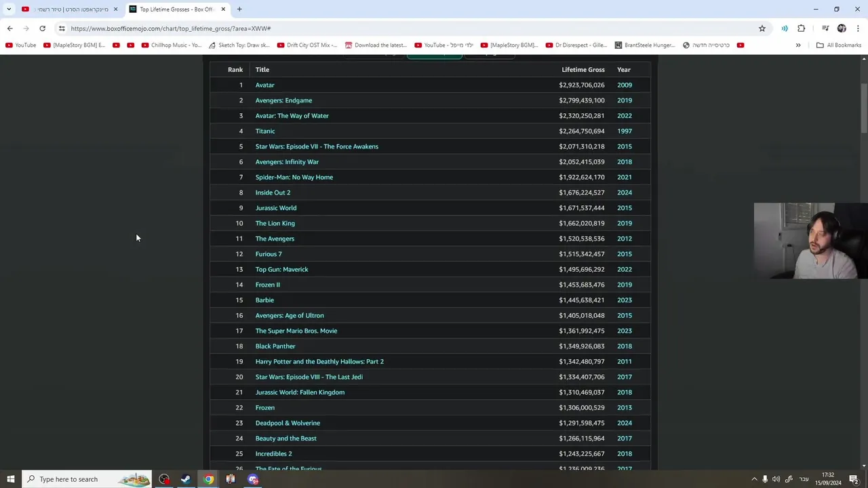Click the blue extension icon next to star
This screenshot has height=488, width=868.
(x=785, y=28)
